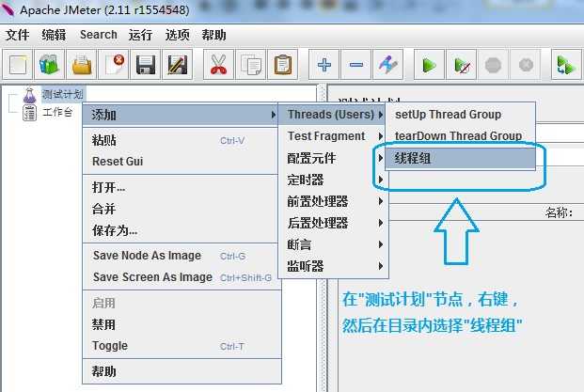Choose 禁用 in context menu
584x392 pixels.
point(181,324)
